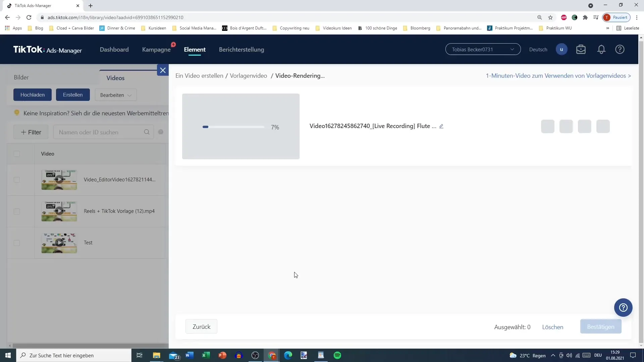This screenshot has height=362, width=644.
Task: Toggle the select-all videos checkbox
Action: (x=17, y=154)
